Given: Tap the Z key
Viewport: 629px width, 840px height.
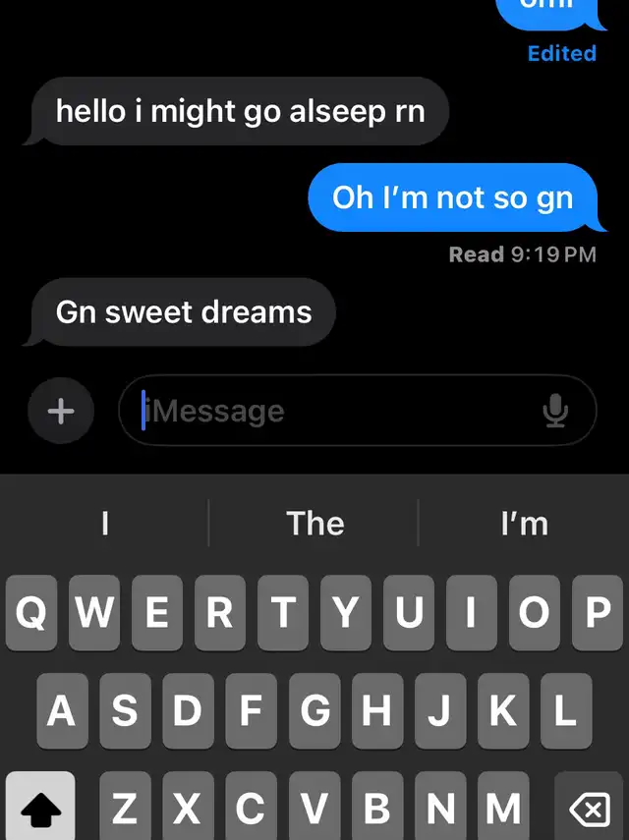Looking at the screenshot, I should 126,809.
